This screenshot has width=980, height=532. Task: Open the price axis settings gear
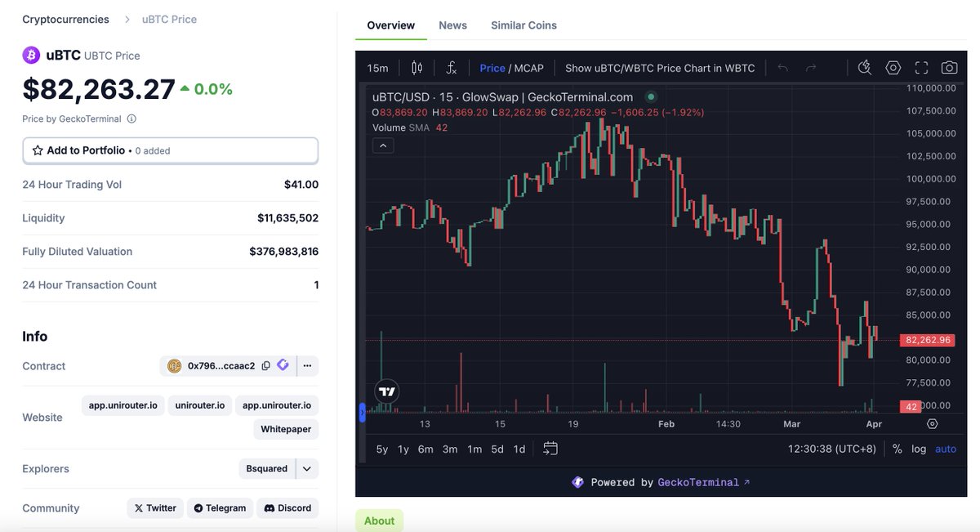point(932,423)
